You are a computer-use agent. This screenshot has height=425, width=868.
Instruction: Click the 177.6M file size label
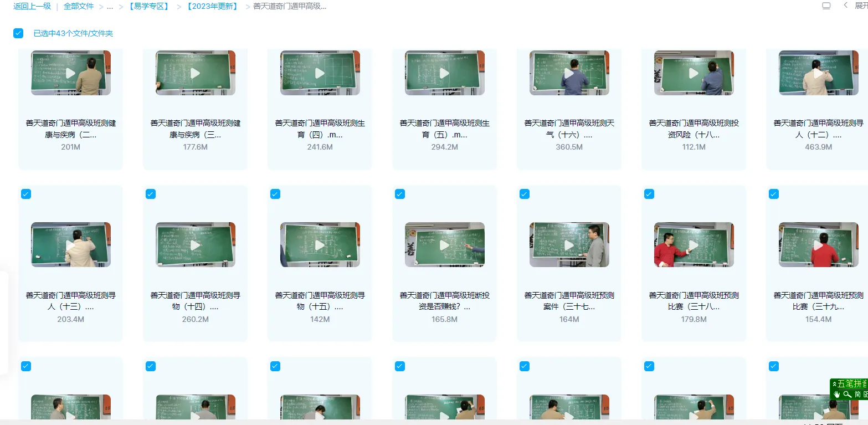[x=195, y=147]
